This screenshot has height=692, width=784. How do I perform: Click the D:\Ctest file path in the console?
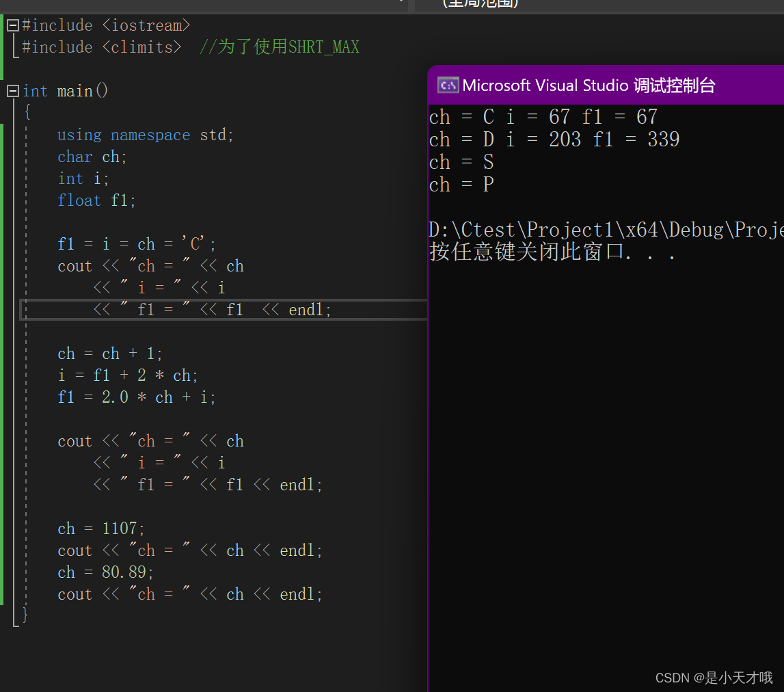click(x=601, y=229)
